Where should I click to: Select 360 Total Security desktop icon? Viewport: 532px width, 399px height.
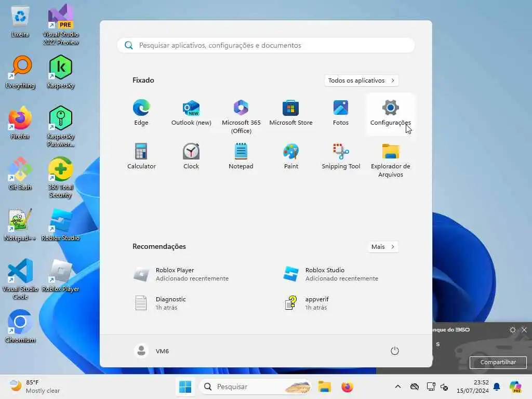click(x=61, y=177)
